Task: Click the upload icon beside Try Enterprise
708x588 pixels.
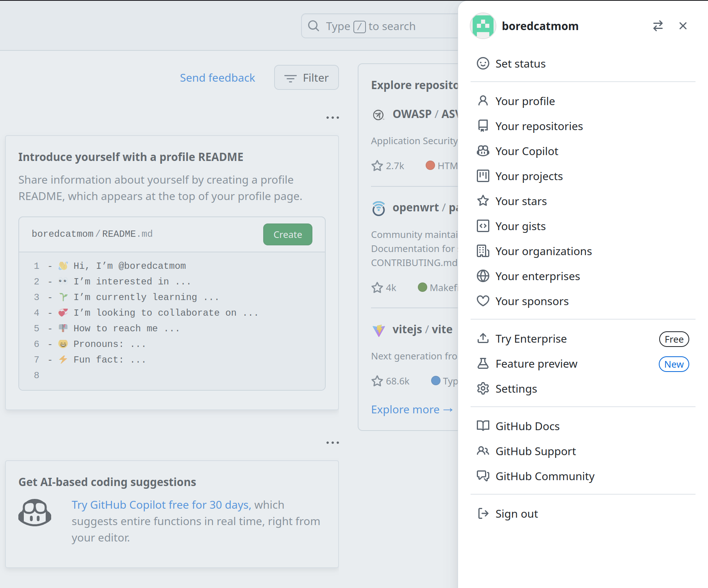Action: (x=483, y=338)
